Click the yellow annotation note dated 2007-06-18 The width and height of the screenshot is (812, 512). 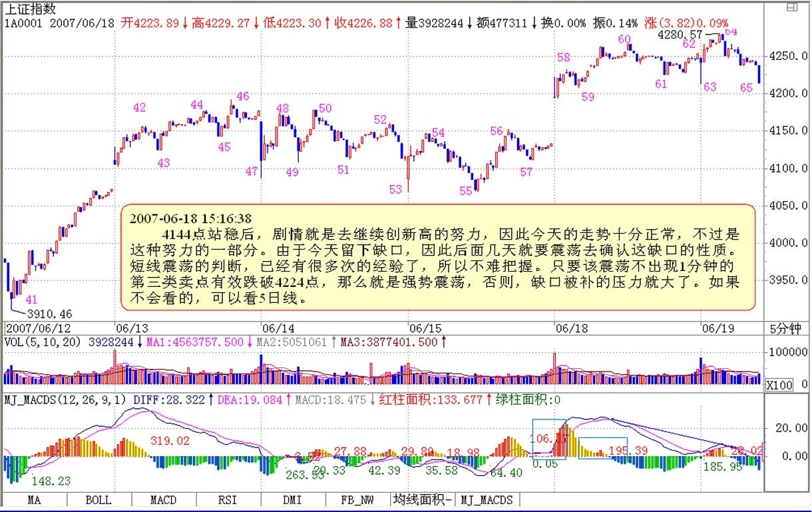click(x=438, y=257)
